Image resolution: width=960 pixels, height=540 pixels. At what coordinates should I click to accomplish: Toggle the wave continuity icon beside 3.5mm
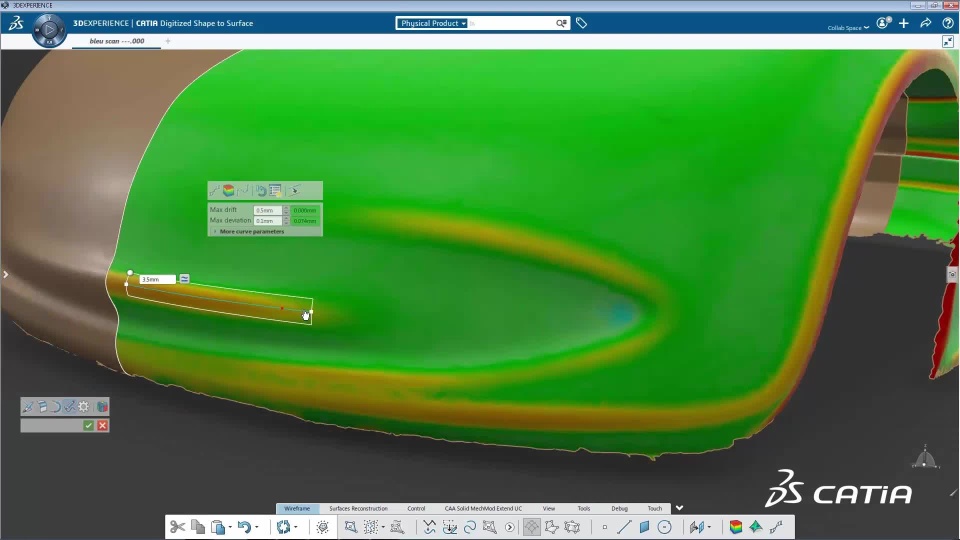click(x=184, y=279)
